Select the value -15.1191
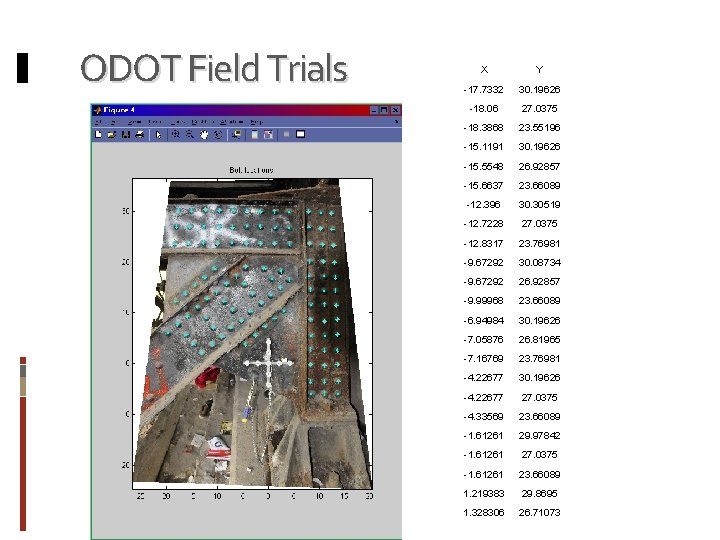 click(x=483, y=147)
